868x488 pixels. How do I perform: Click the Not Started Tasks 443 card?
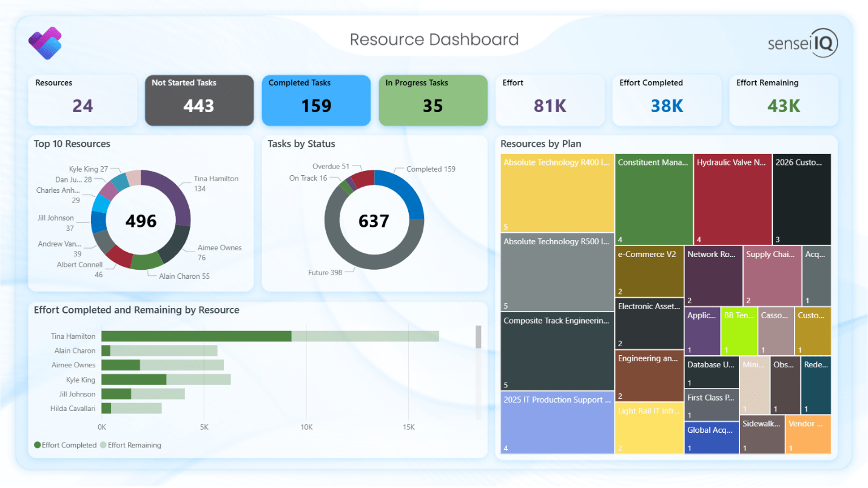coord(199,100)
